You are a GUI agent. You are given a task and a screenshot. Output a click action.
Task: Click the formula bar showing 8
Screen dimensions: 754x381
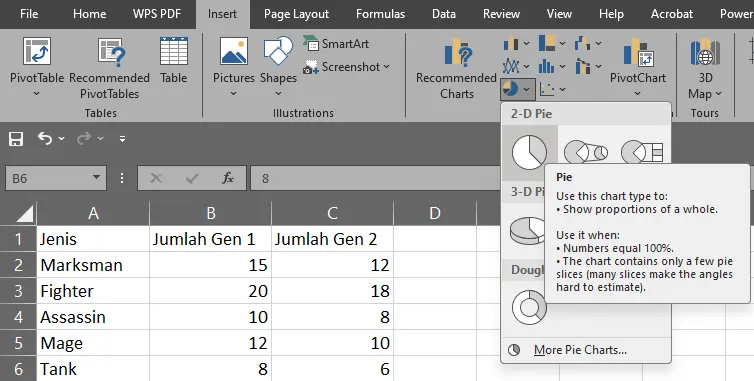click(x=375, y=178)
